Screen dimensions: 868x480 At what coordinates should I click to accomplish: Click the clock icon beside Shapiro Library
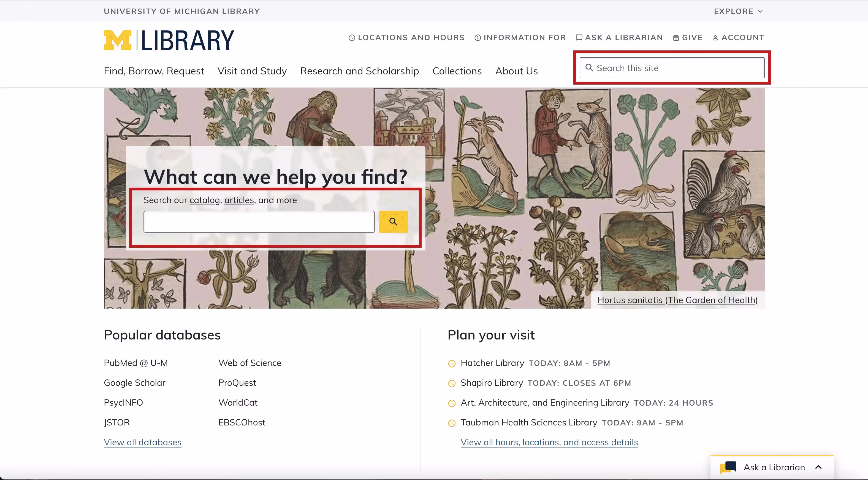click(x=452, y=383)
